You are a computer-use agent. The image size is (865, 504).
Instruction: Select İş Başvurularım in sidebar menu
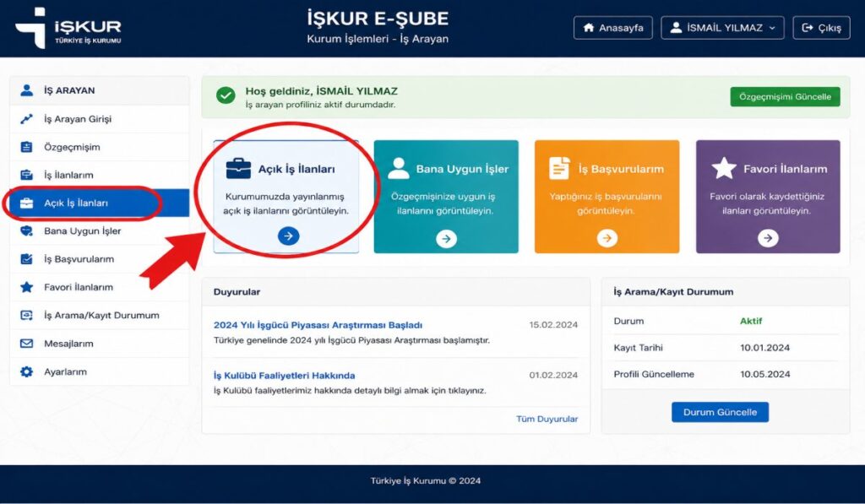click(100, 259)
